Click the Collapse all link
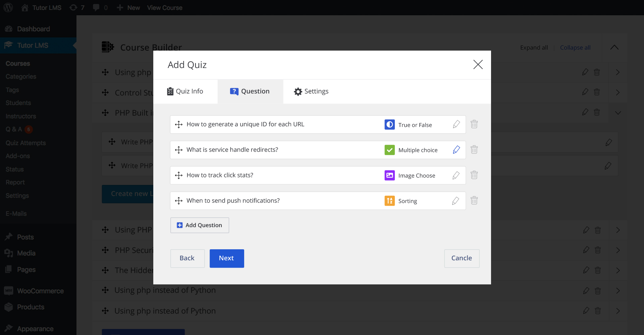644x335 pixels. coord(575,48)
